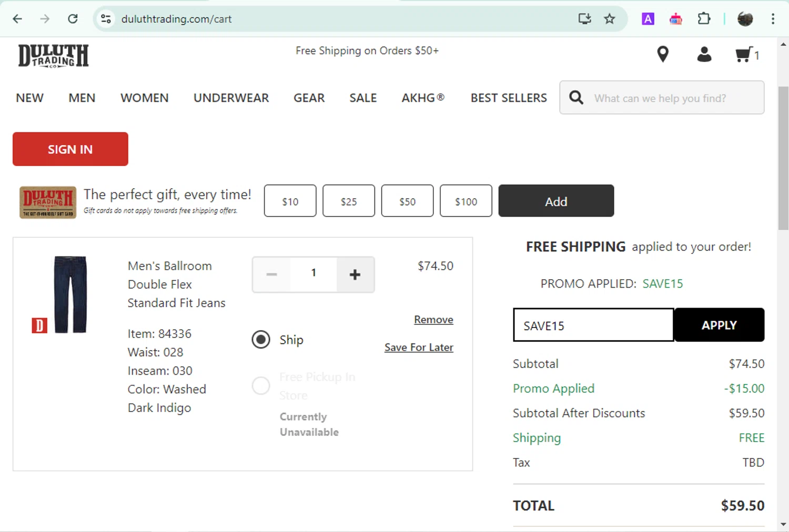
Task: Open the Chrome profile avatar
Action: 745,19
